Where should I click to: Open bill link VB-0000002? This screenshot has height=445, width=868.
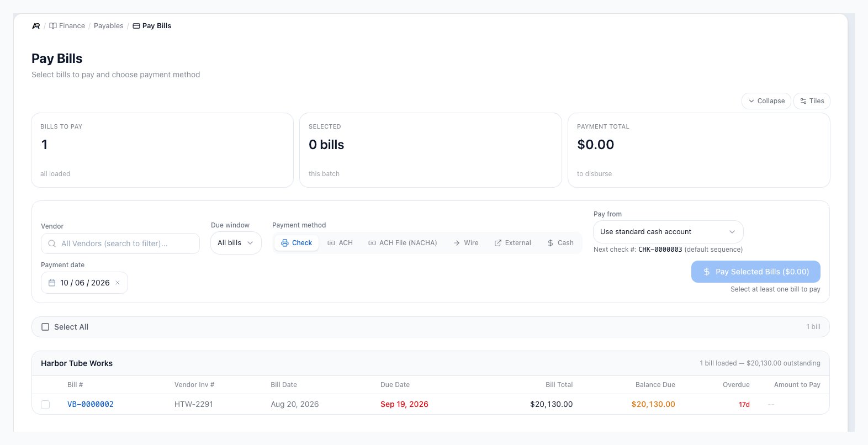91,405
